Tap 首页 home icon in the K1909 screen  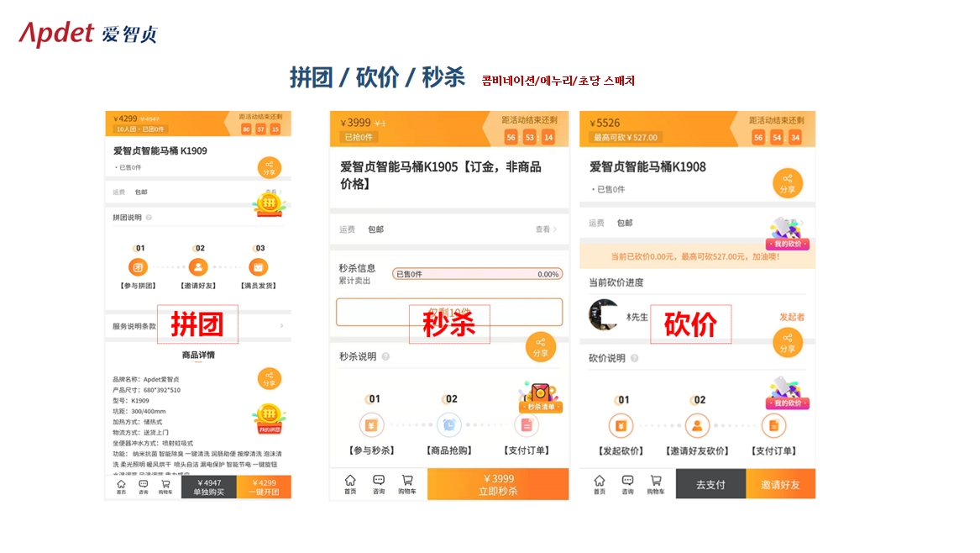[x=121, y=487]
